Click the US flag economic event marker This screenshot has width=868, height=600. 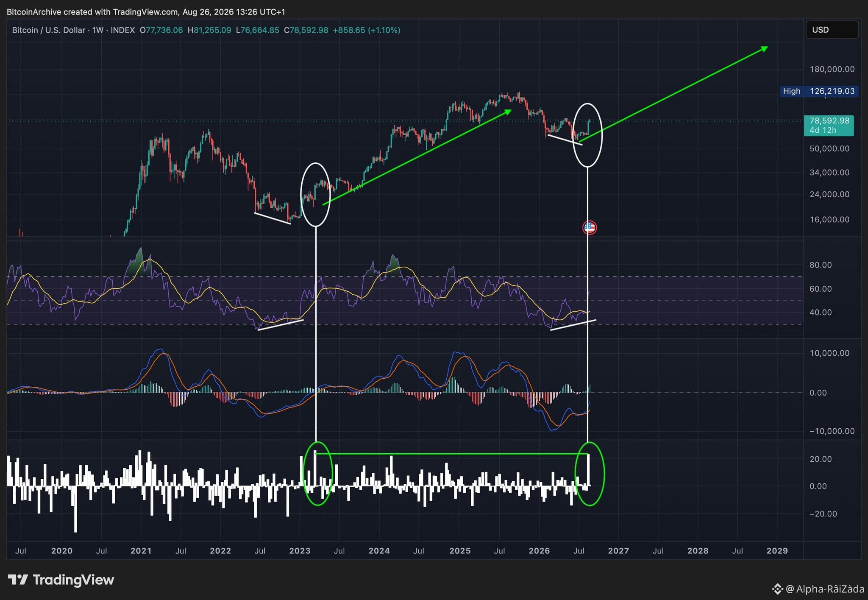tap(590, 228)
